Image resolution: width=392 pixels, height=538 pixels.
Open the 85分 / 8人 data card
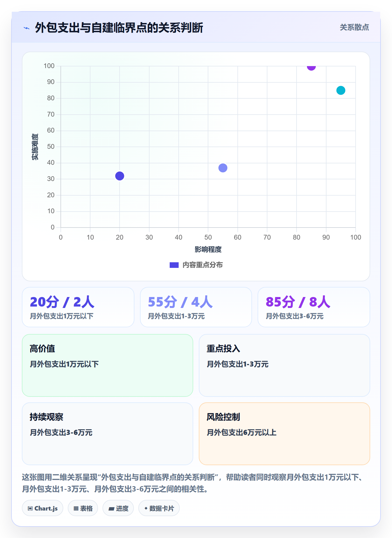tap(314, 307)
